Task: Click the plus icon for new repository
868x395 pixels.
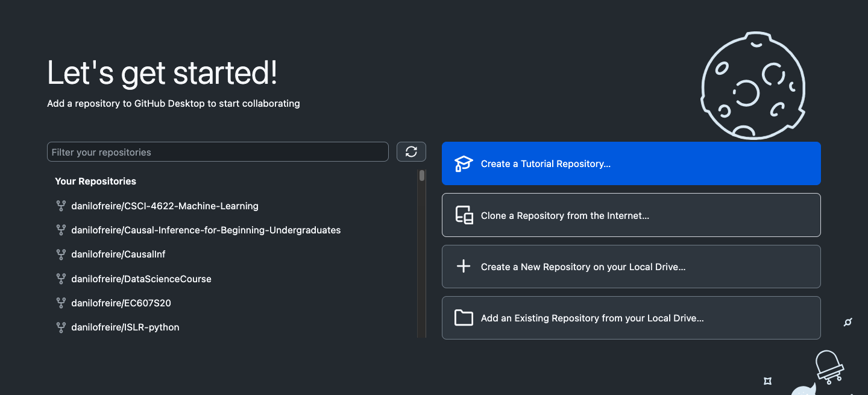Action: click(464, 267)
